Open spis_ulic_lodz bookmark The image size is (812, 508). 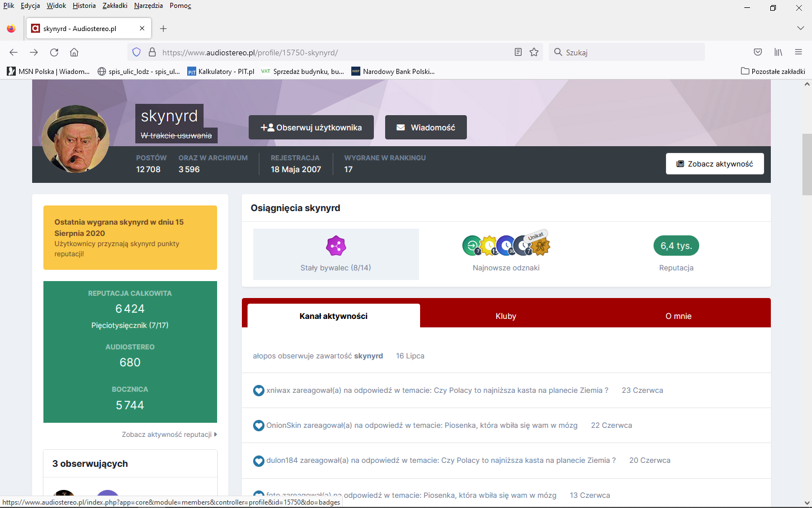[x=139, y=72]
